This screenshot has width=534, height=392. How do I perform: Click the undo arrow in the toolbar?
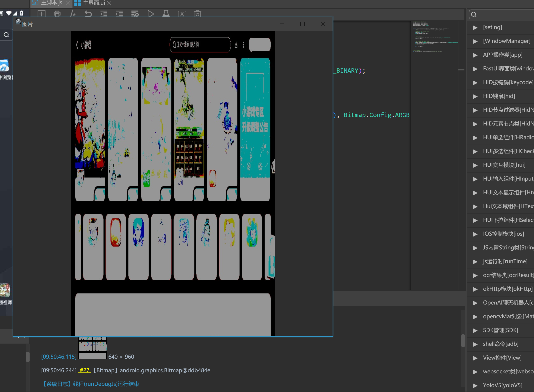pyautogui.click(x=88, y=14)
